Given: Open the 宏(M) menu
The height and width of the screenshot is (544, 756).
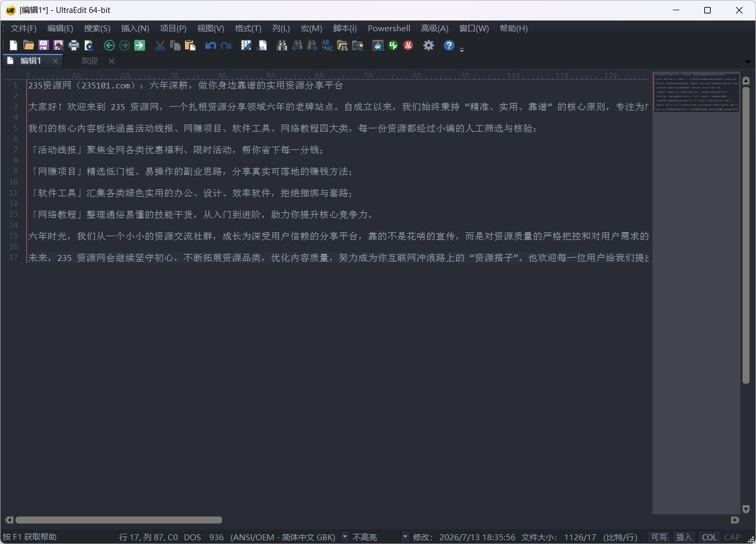Looking at the screenshot, I should pos(312,29).
